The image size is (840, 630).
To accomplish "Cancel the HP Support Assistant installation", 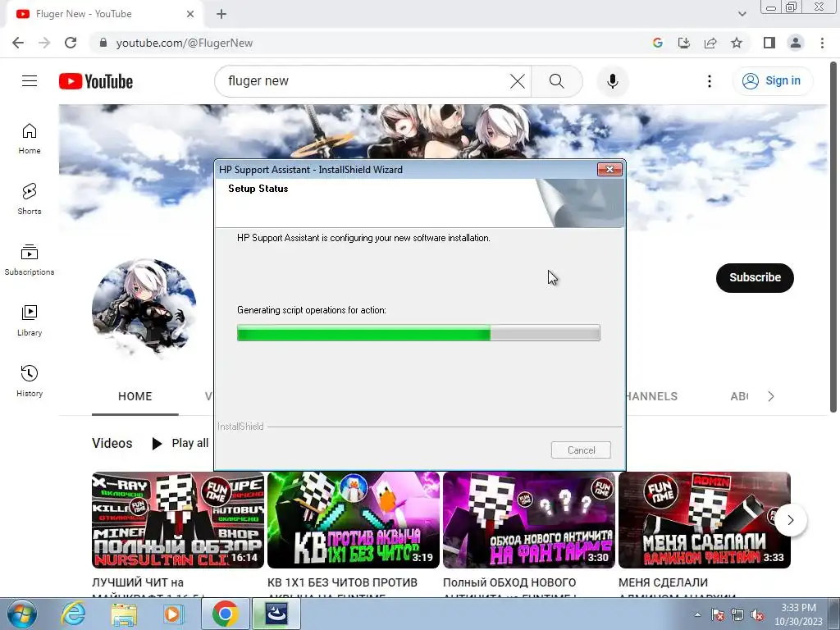I will click(x=582, y=450).
